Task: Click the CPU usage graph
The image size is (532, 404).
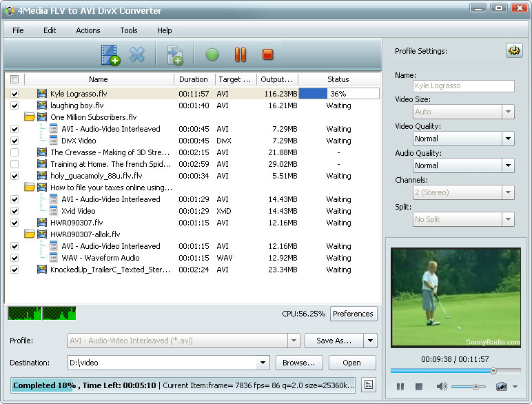Action: pyautogui.click(x=42, y=314)
